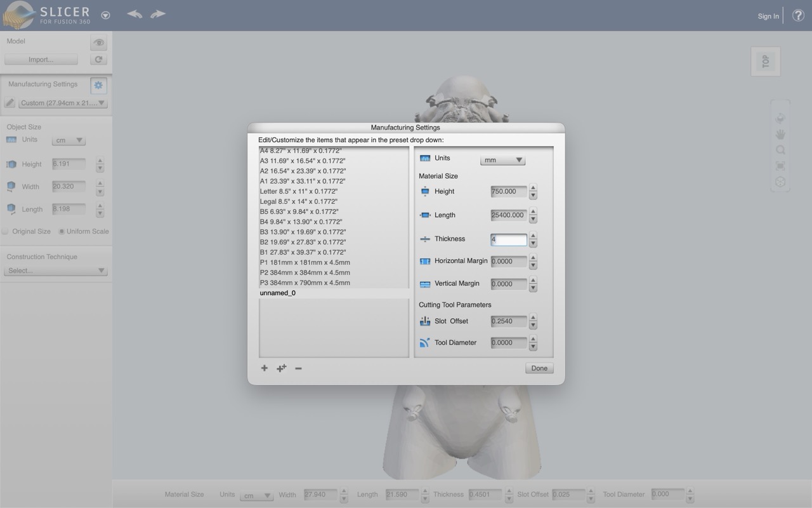Click the remove preset minus icon

click(298, 368)
